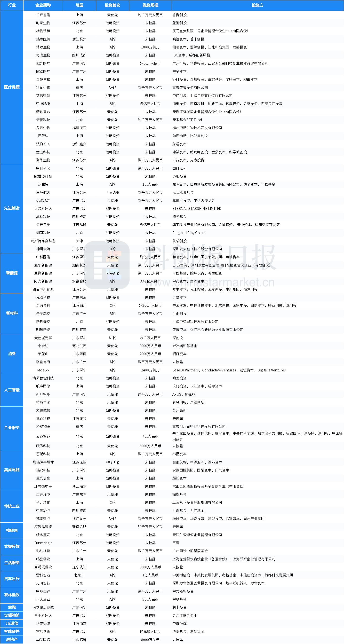This screenshot has width=344, height=644.
Task: Click investor Plug and Play China
Action: click(x=188, y=233)
